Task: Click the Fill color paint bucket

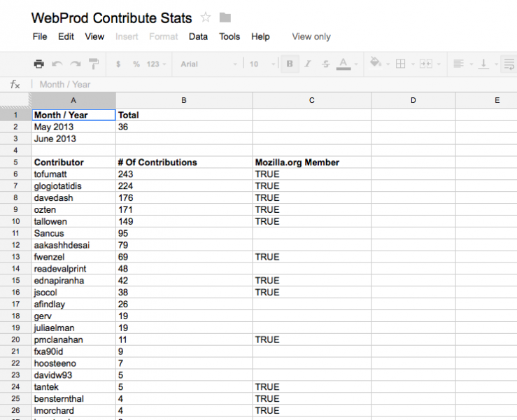Action: click(x=375, y=62)
